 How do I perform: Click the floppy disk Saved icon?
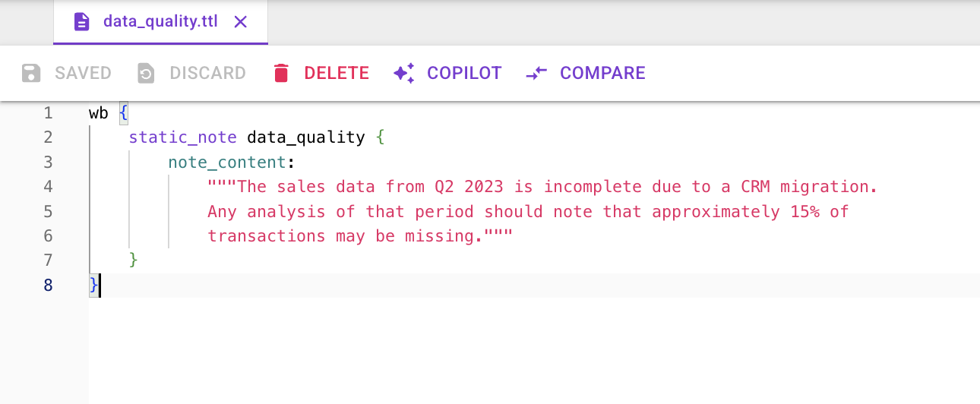tap(31, 73)
